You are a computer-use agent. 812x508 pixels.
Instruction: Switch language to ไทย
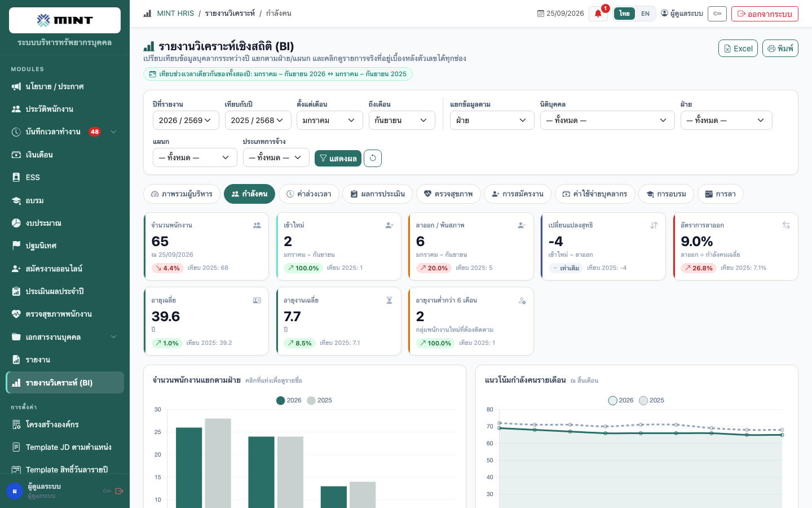(x=624, y=14)
